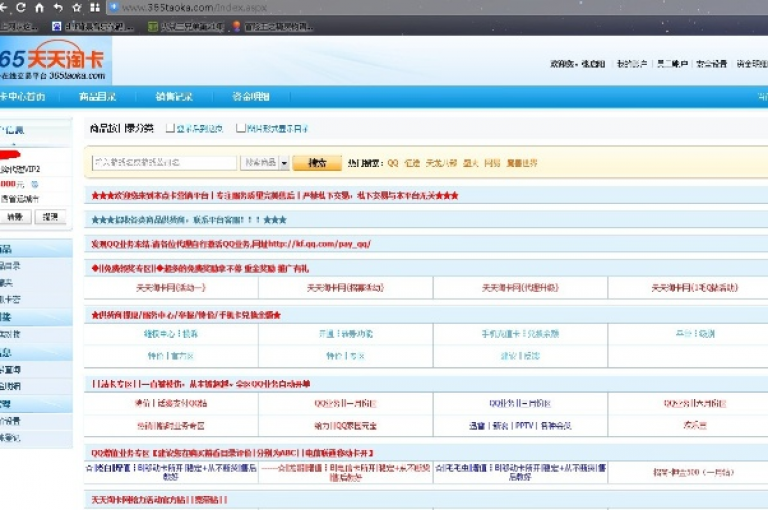
Task: Go back with the browser back arrow
Action: point(3,7)
